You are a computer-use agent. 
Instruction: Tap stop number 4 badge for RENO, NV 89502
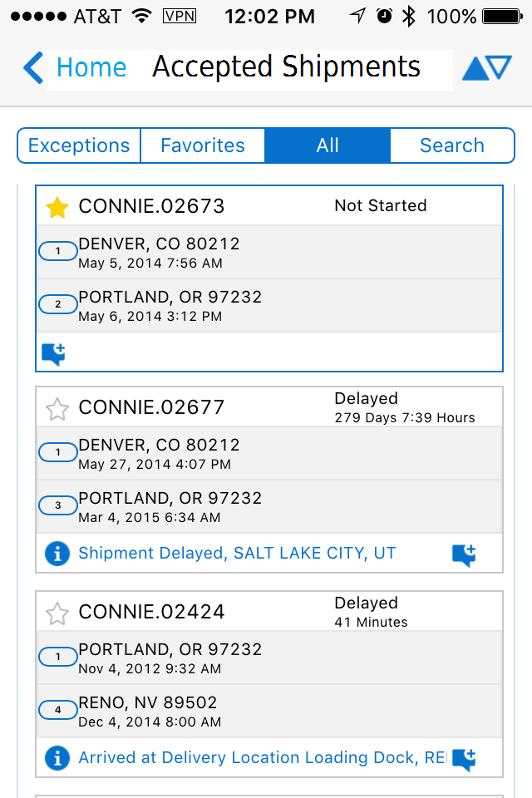click(x=57, y=710)
